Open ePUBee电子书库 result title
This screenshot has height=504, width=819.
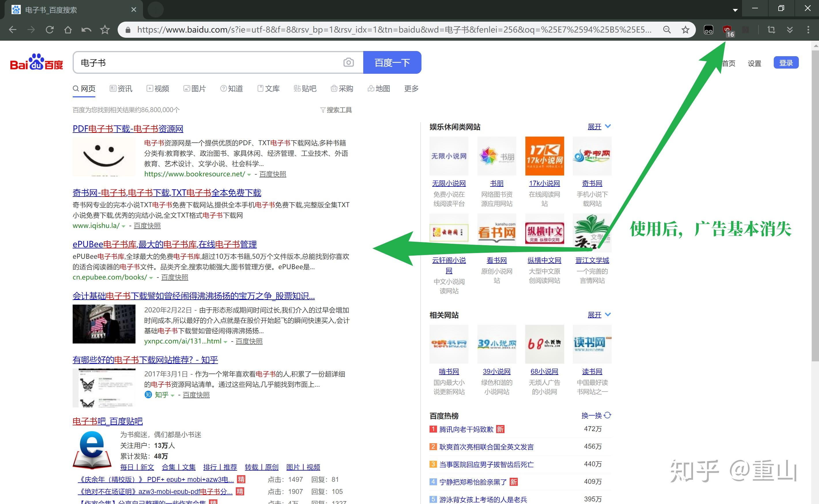point(165,244)
